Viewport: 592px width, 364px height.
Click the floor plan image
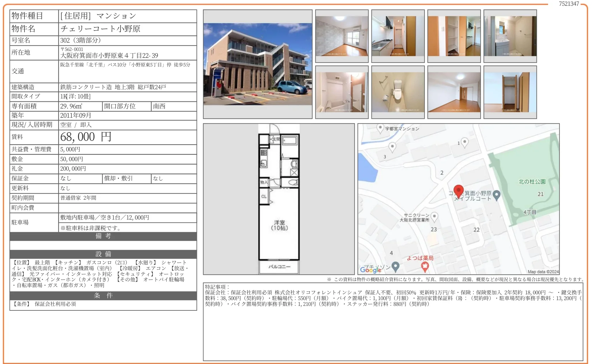coord(279,199)
